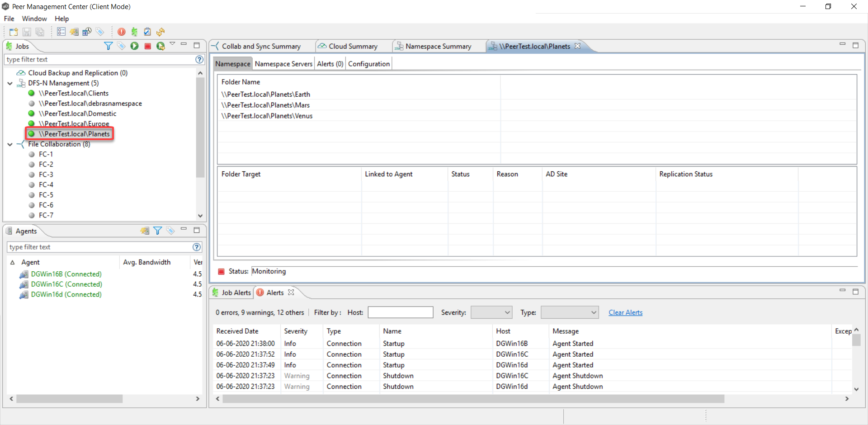Viewport: 868px width, 425px height.
Task: Maximize the Jobs panel view
Action: coord(197,45)
